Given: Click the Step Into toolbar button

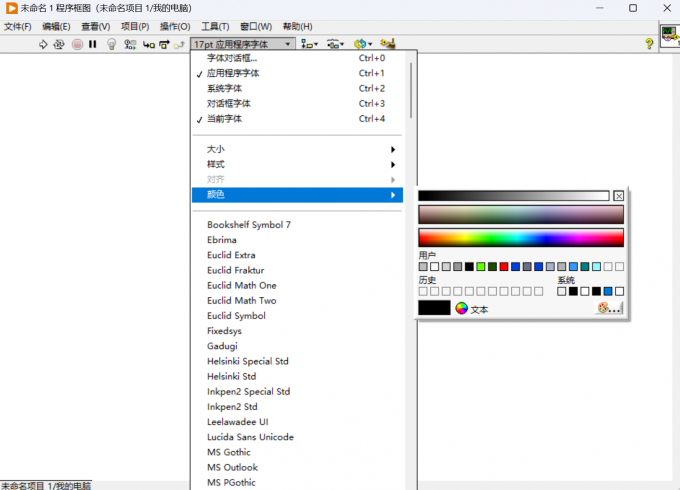Looking at the screenshot, I should (149, 44).
